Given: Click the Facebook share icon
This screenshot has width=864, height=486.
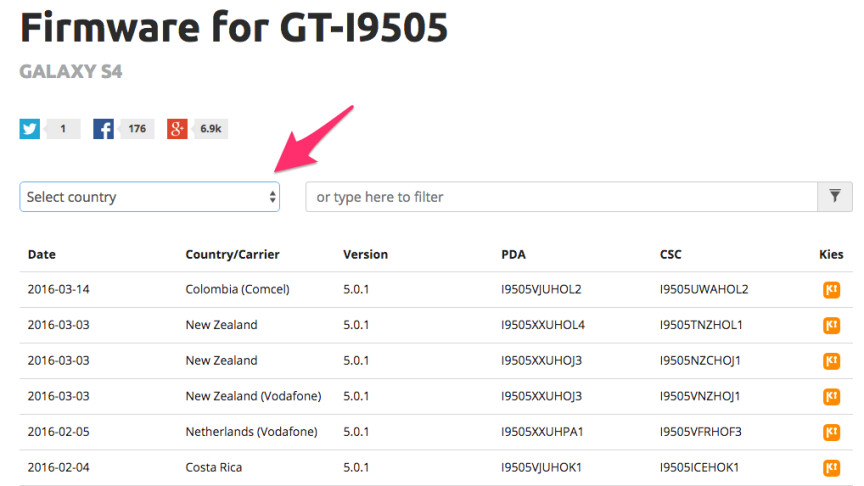Looking at the screenshot, I should pos(103,129).
